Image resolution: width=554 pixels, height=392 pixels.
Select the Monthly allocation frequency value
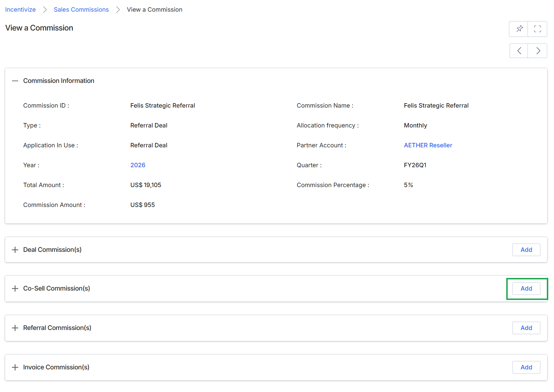(x=415, y=125)
